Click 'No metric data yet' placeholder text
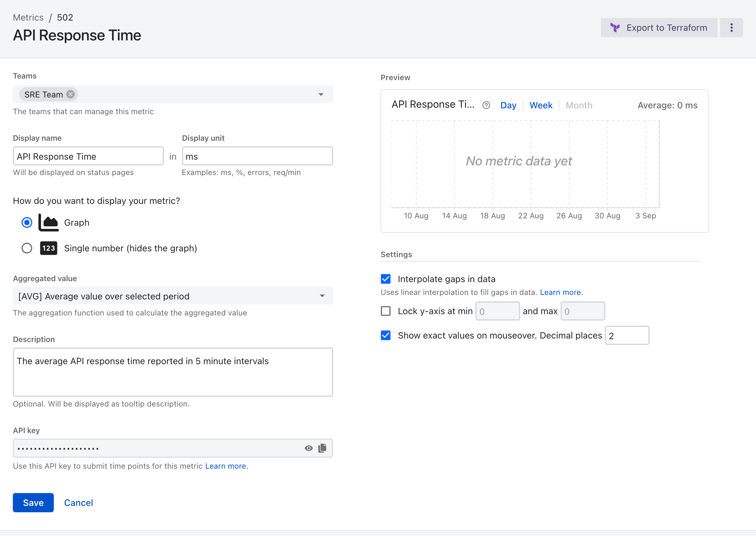This screenshot has height=536, width=756. pos(519,161)
